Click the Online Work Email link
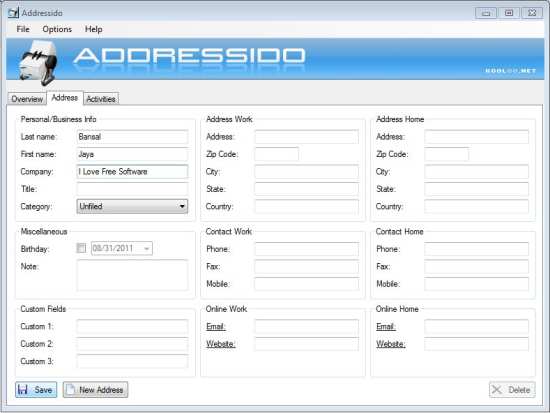 215,326
